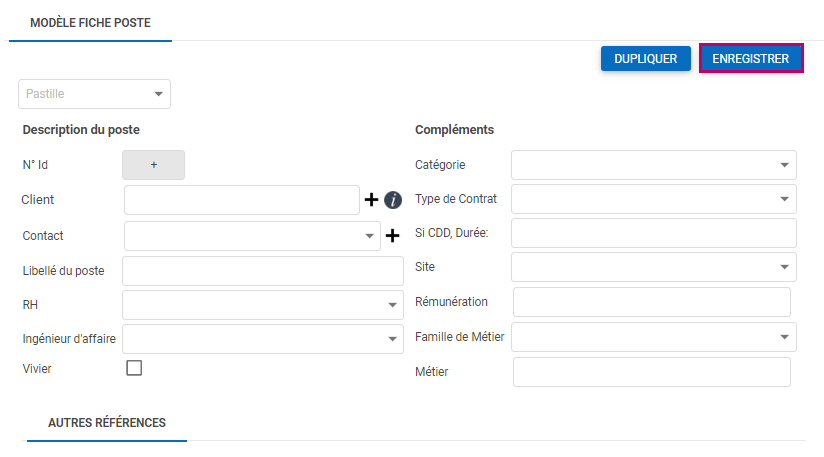The width and height of the screenshot is (824, 457).
Task: Open the Type de Contrat dropdown
Action: tap(654, 199)
